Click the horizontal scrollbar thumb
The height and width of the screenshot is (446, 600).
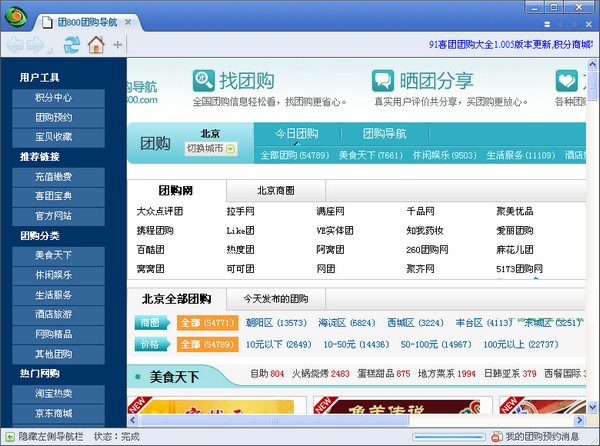point(274,420)
